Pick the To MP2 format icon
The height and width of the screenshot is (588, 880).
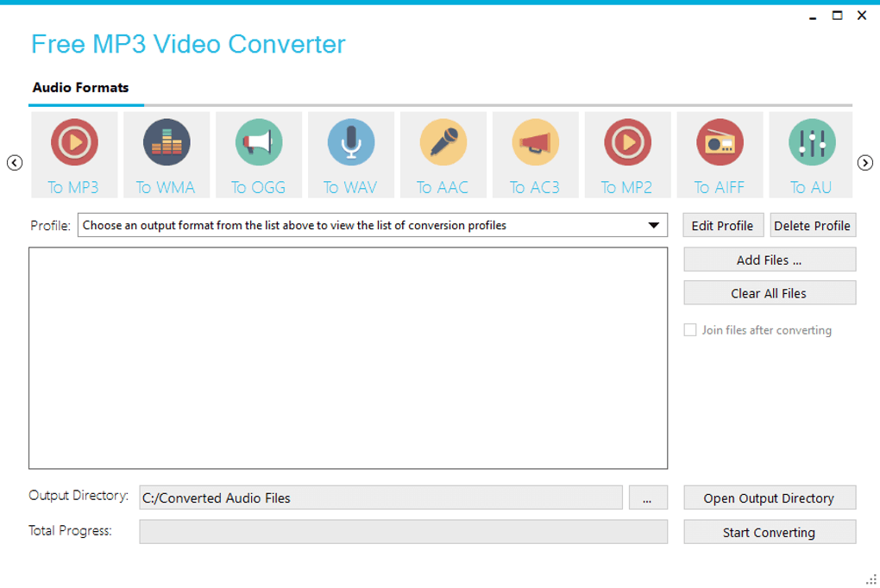[x=627, y=154]
